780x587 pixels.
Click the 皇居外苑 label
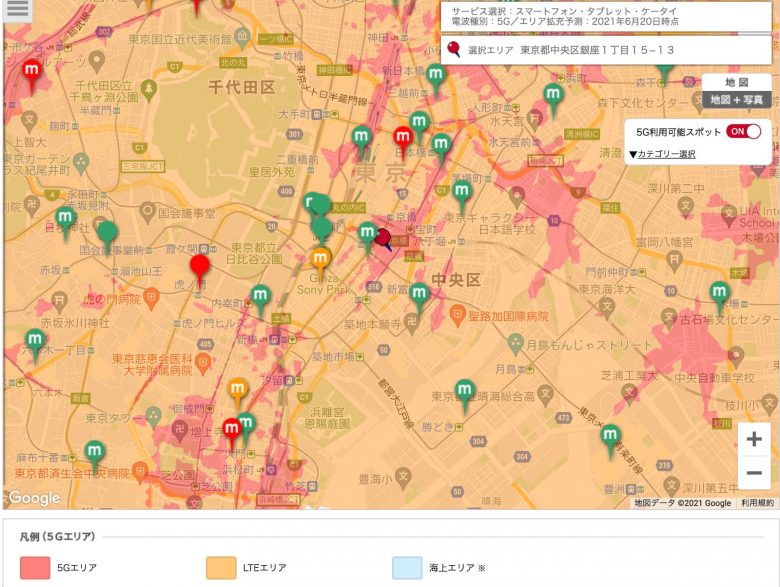(x=272, y=172)
